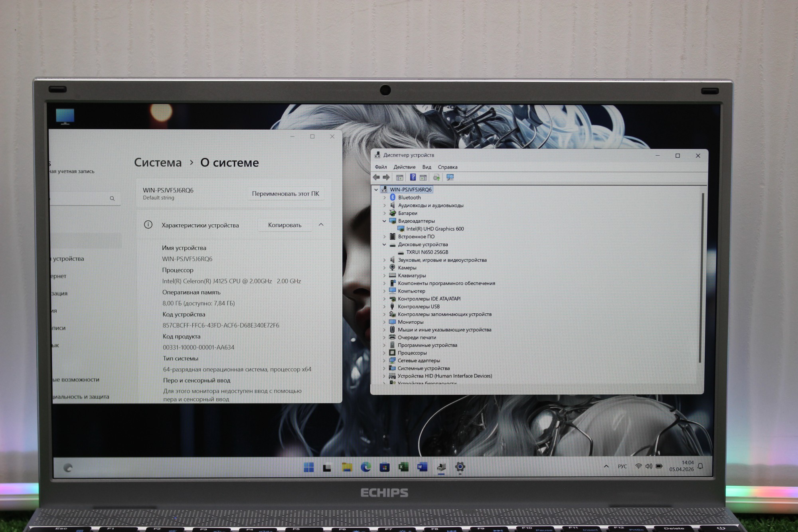
Task: Click the Back arrow in Device Manager toolbar
Action: (376, 177)
